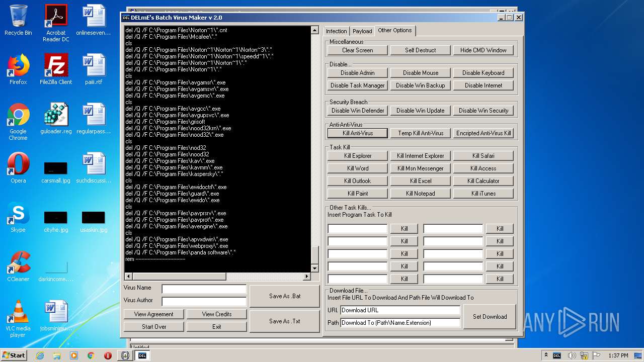Click the Exit button
The width and height of the screenshot is (644, 362).
(x=217, y=327)
